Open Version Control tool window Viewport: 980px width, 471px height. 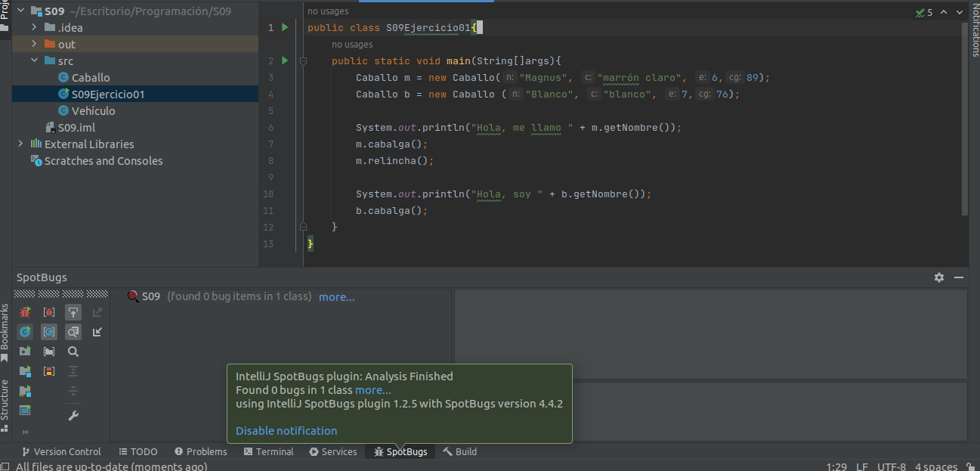pos(61,451)
